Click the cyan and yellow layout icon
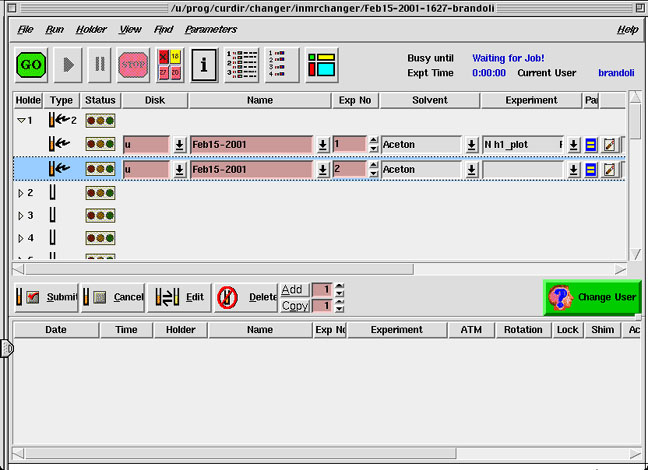The width and height of the screenshot is (648, 470). [322, 64]
